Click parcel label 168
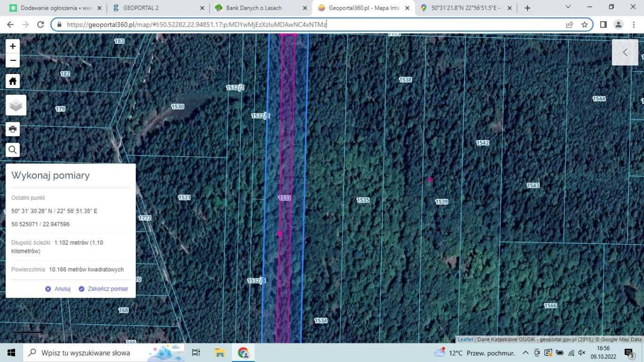 pyautogui.click(x=124, y=310)
